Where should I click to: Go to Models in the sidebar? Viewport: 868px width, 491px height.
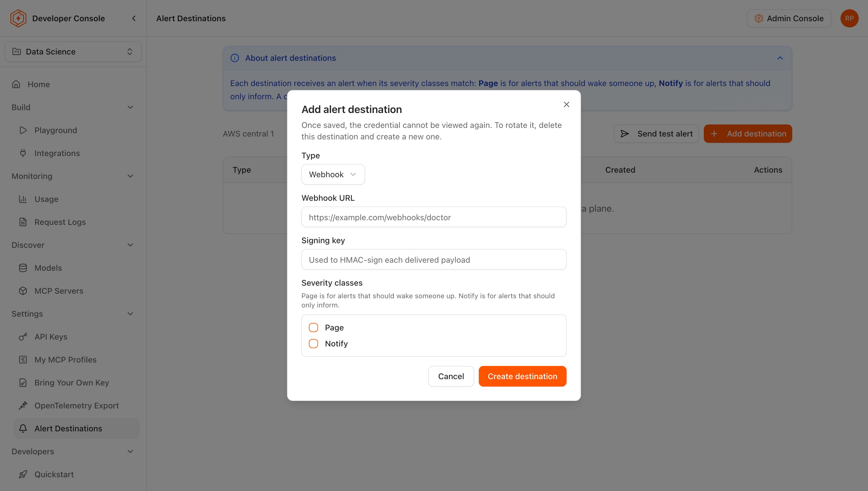(77, 268)
